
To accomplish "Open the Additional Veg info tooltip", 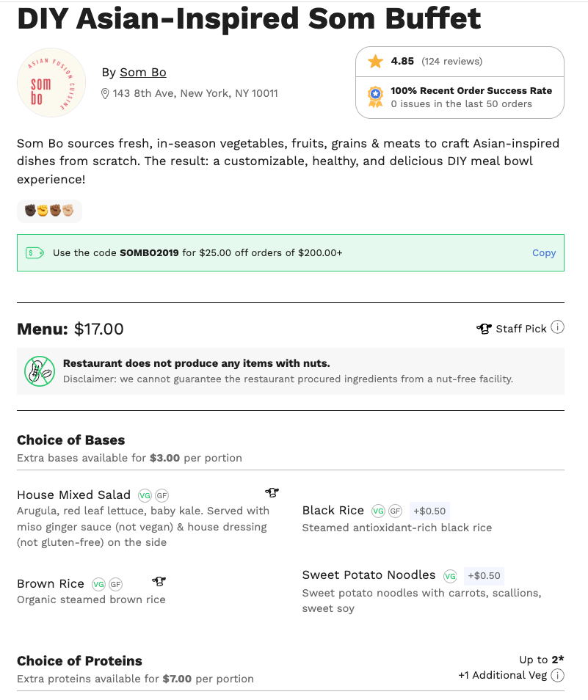I will point(559,675).
